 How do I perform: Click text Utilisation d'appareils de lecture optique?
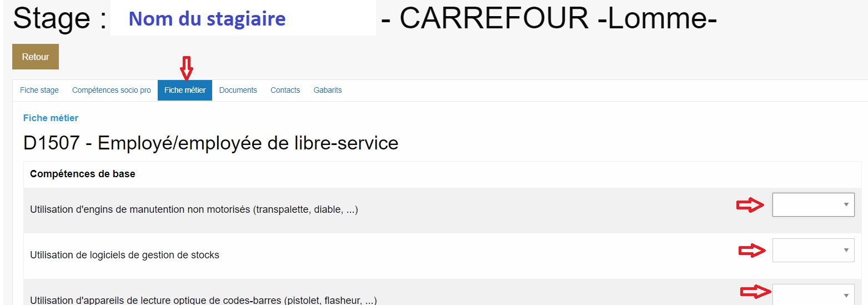[203, 301]
